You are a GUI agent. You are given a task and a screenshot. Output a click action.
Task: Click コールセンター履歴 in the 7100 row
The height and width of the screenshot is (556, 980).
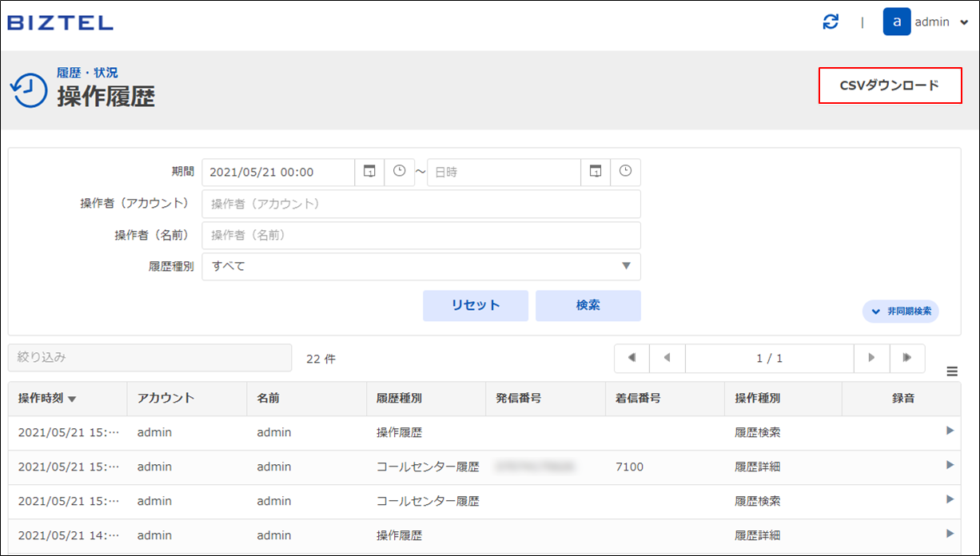(428, 467)
